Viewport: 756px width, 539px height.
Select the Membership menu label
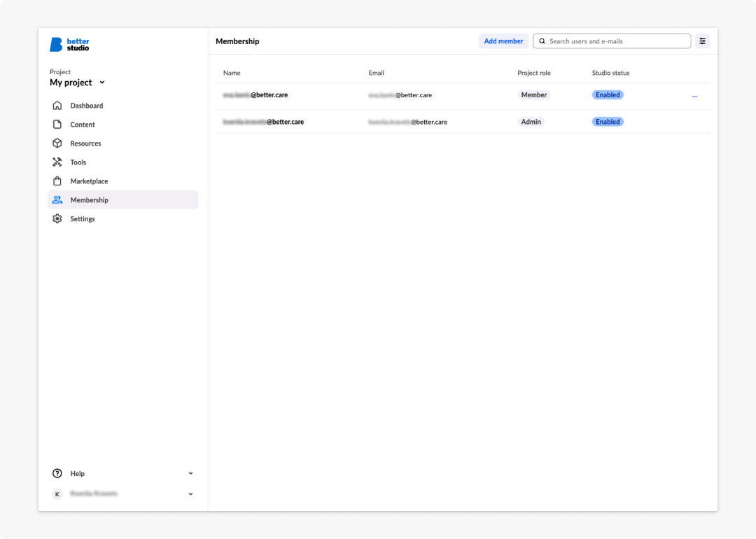pyautogui.click(x=89, y=200)
